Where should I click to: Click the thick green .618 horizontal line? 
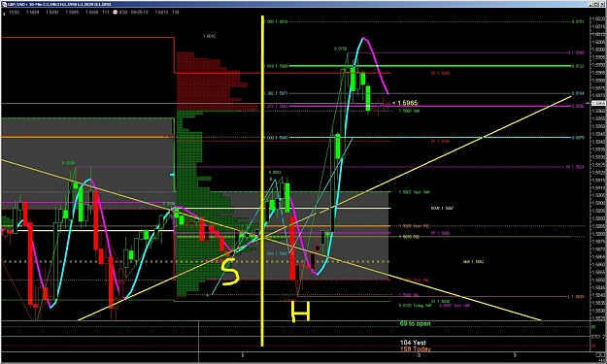pos(430,66)
